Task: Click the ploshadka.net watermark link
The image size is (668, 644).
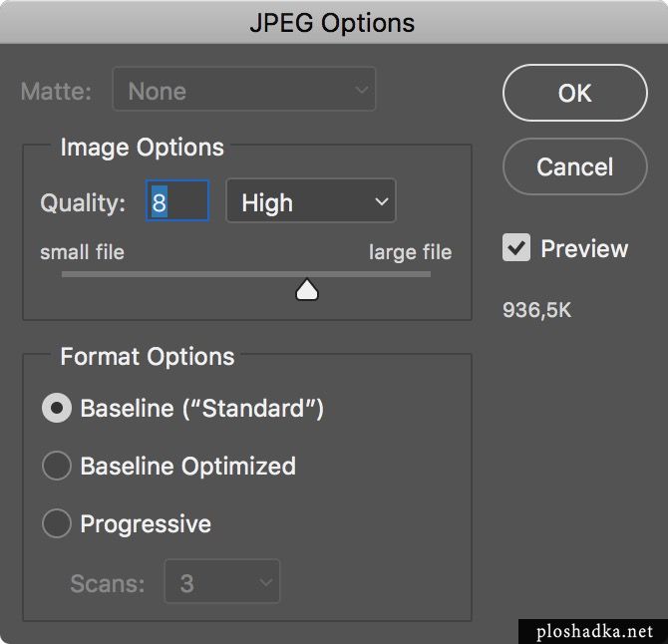Action: (x=594, y=631)
